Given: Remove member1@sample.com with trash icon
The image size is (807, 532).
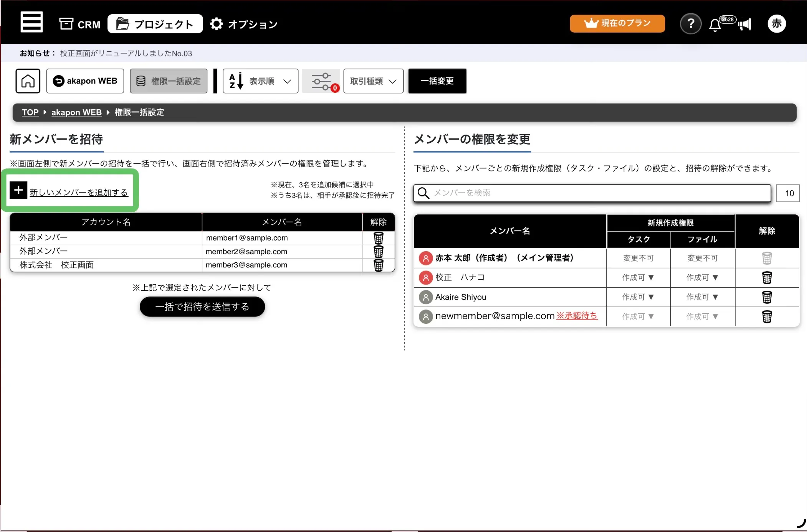Looking at the screenshot, I should point(379,238).
